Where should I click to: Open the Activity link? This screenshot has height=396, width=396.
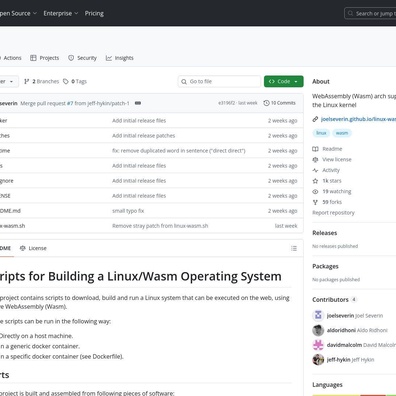click(x=331, y=170)
